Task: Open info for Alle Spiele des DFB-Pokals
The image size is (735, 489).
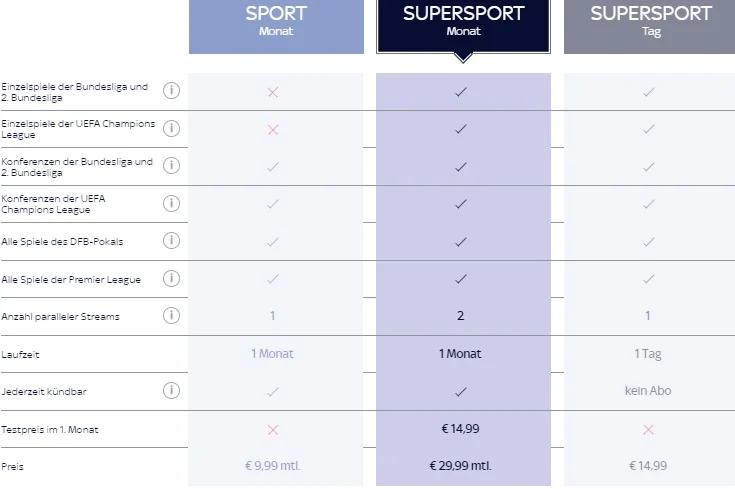Action: 171,241
